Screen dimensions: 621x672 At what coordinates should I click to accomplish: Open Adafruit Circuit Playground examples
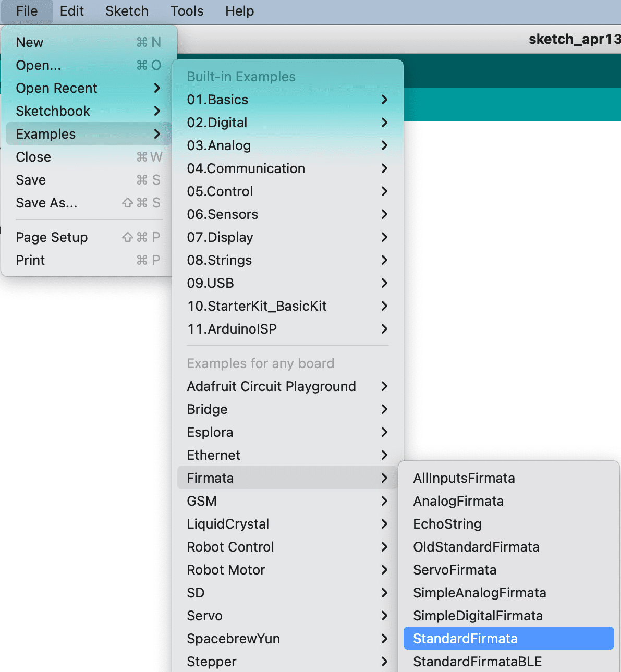287,386
